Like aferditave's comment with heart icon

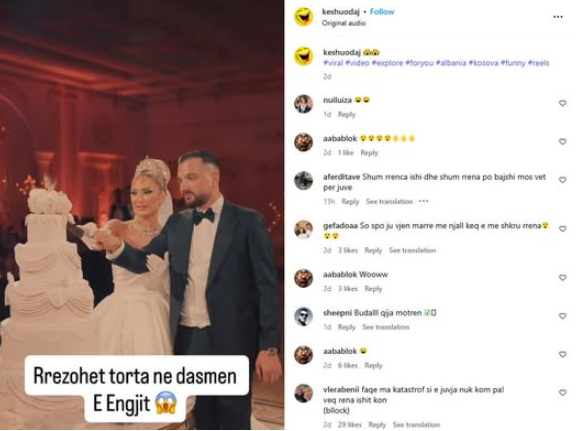point(562,180)
